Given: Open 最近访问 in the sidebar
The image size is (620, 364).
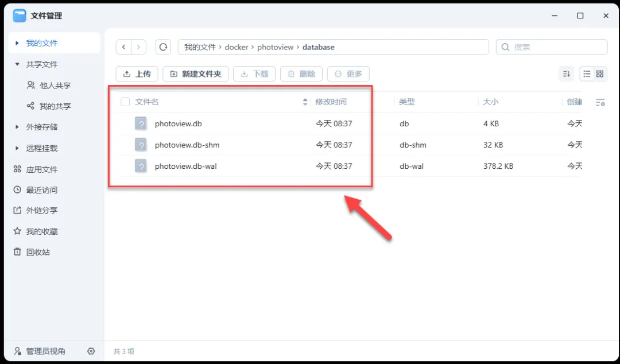Looking at the screenshot, I should 41,190.
